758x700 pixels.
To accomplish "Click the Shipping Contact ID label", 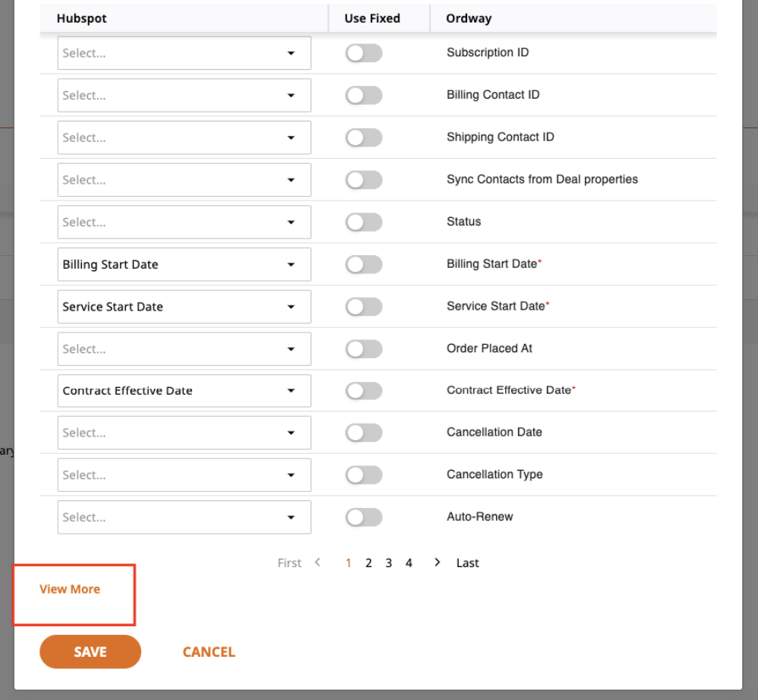I will 501,137.
